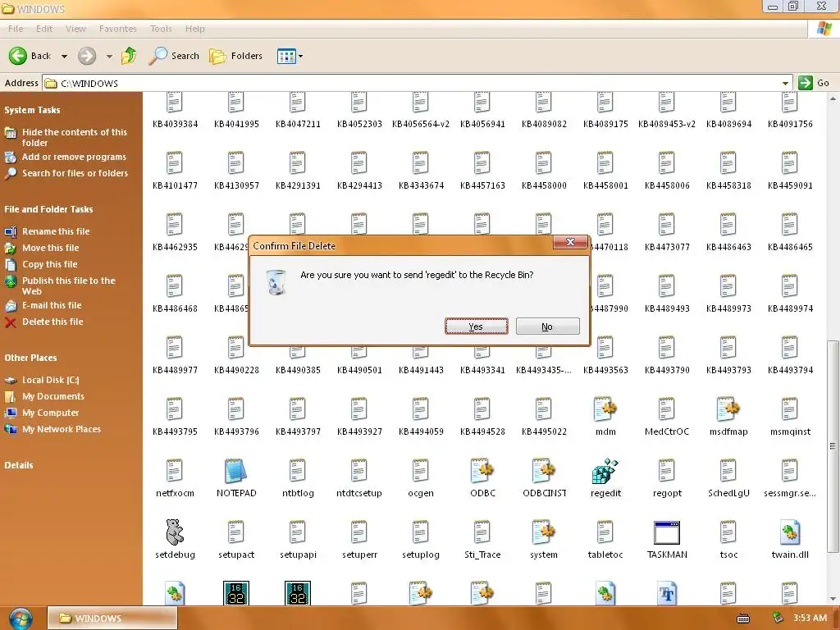Click the vertical scrollbar thumb
The image size is (840, 630).
(x=833, y=445)
